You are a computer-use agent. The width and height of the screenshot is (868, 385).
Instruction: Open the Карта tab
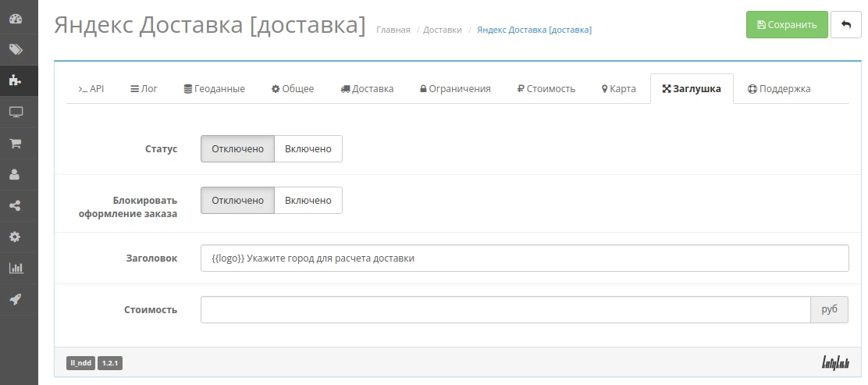618,88
